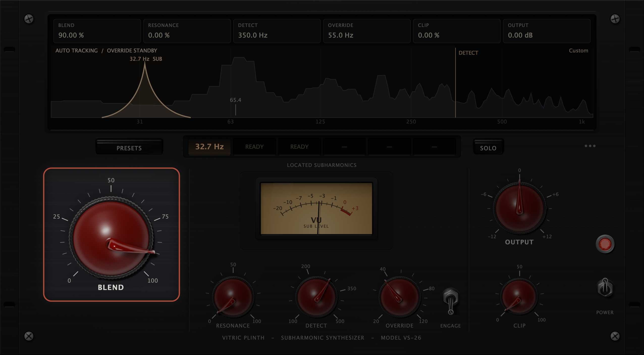Toggle the SOLO button
The width and height of the screenshot is (644, 355).
(x=488, y=146)
